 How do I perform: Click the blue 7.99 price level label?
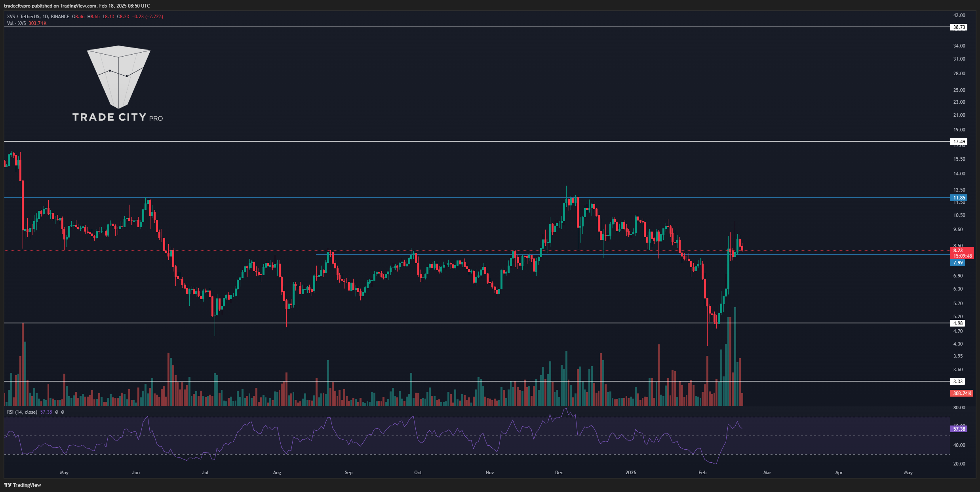(x=957, y=263)
